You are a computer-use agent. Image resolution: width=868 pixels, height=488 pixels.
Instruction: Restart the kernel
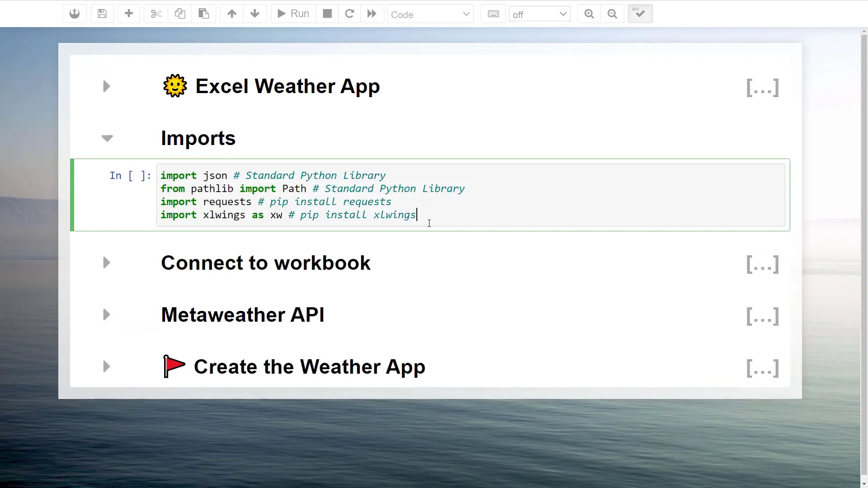[349, 14]
